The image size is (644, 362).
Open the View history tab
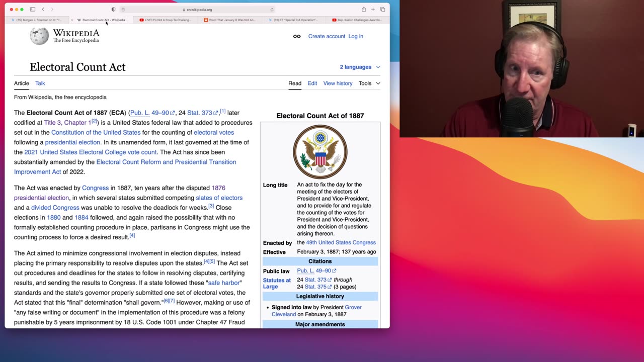coord(338,83)
